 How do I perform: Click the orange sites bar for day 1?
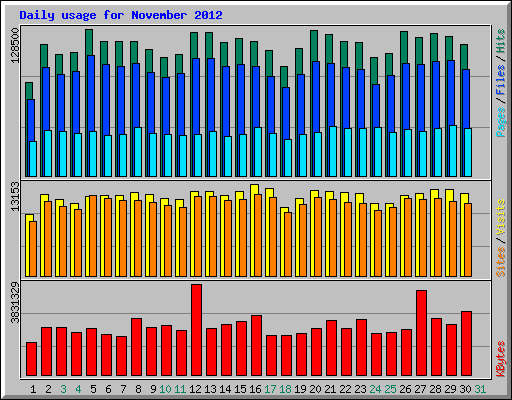point(33,249)
